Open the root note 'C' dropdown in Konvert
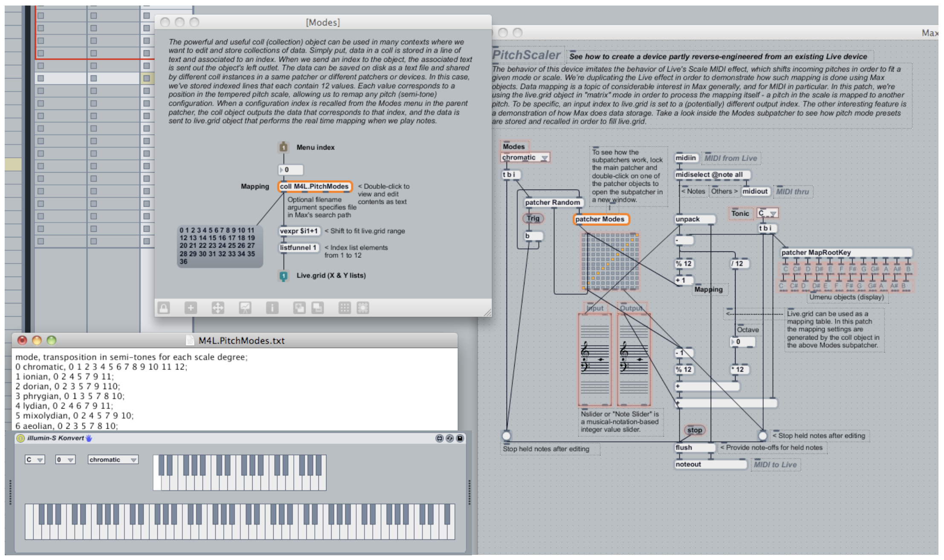944x560 pixels. 35,460
